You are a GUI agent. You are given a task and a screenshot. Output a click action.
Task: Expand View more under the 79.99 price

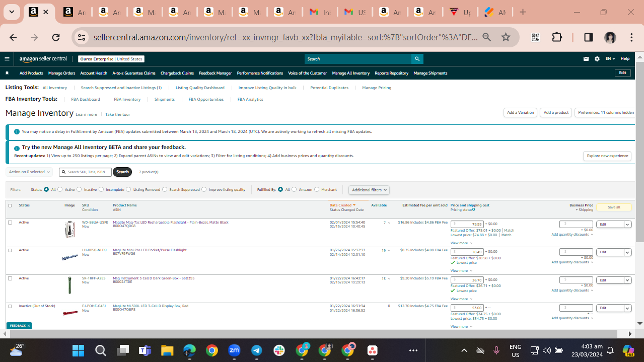coord(461,243)
